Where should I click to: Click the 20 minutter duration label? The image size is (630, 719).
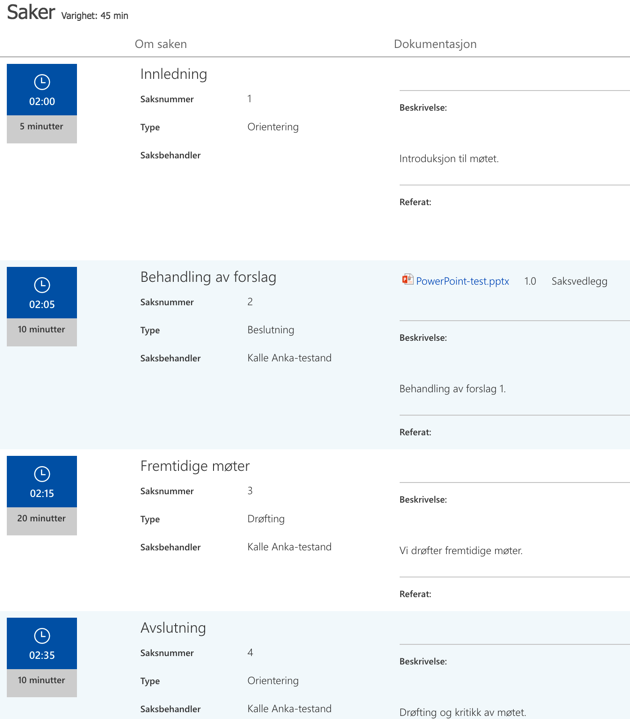[42, 519]
